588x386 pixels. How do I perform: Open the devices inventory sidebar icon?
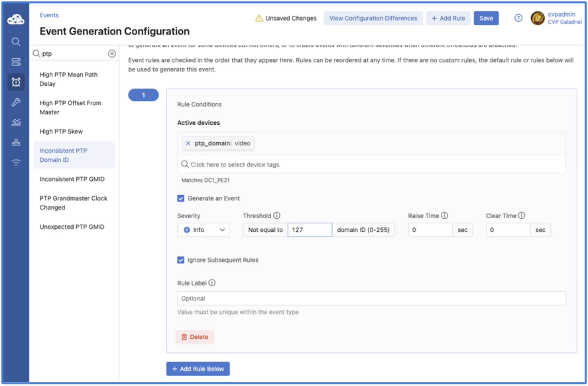point(16,62)
